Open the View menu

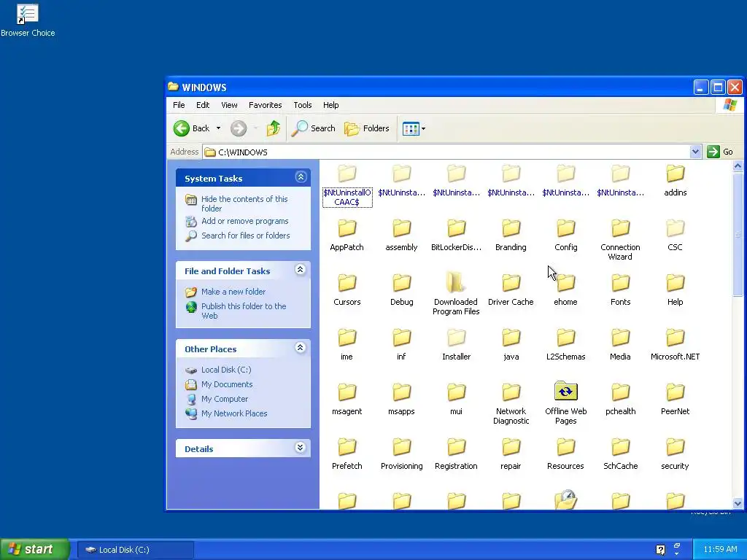point(229,105)
